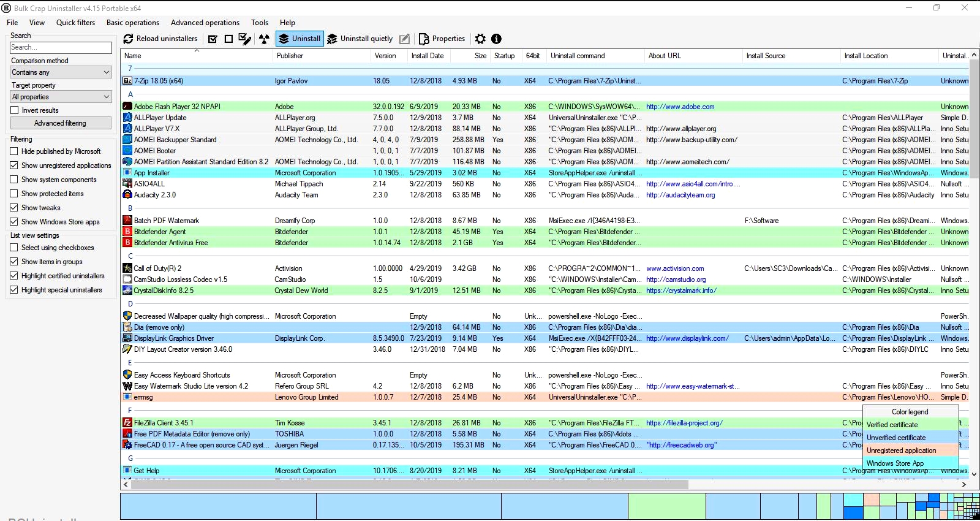The height and width of the screenshot is (521, 980).
Task: Open the Target property dropdown
Action: 61,97
